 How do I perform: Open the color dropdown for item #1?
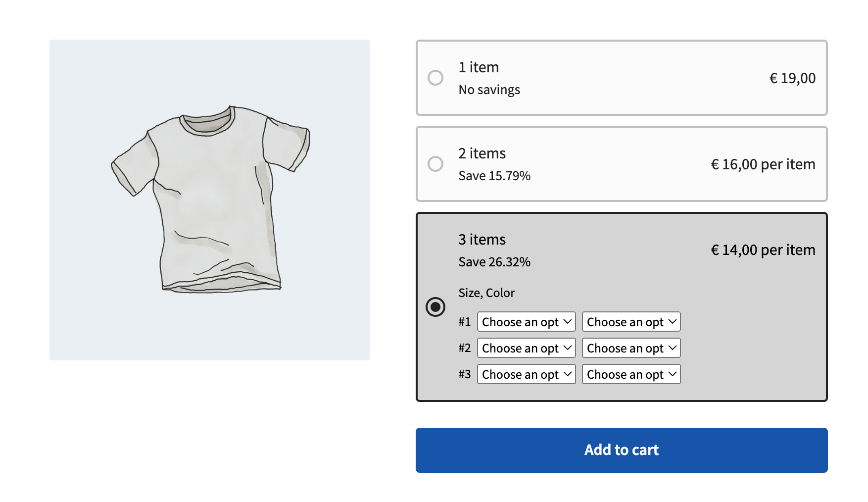point(631,322)
